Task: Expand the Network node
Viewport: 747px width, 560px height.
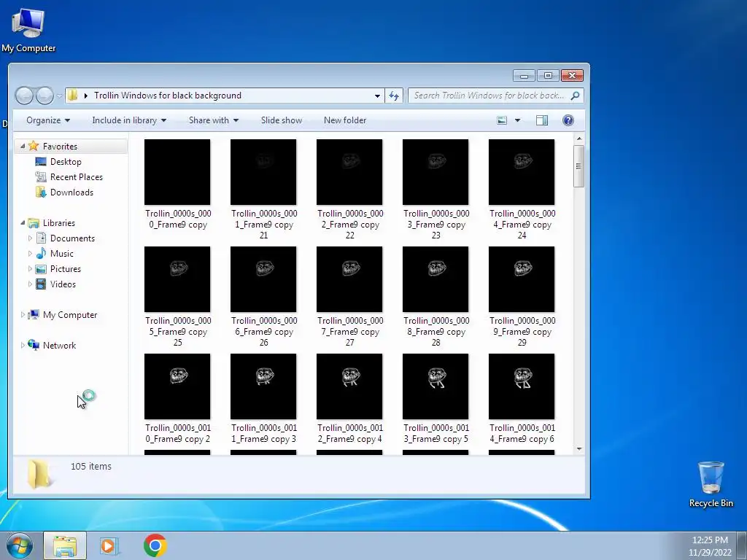Action: pos(23,345)
